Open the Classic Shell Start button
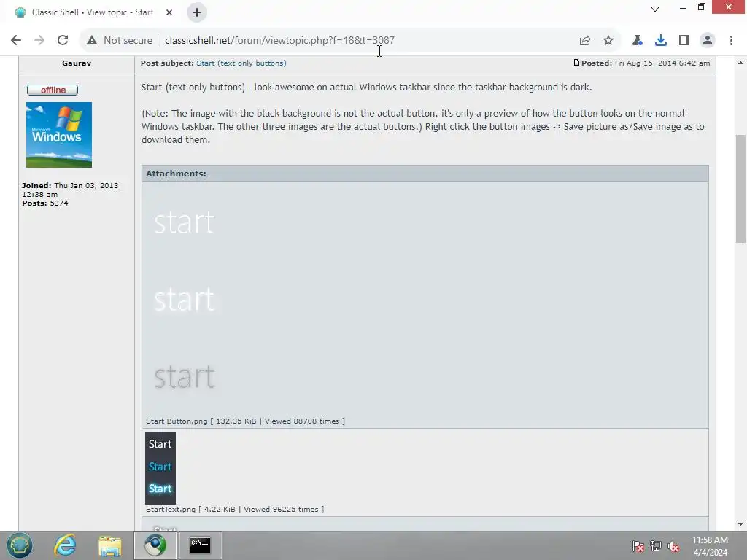 click(20, 545)
